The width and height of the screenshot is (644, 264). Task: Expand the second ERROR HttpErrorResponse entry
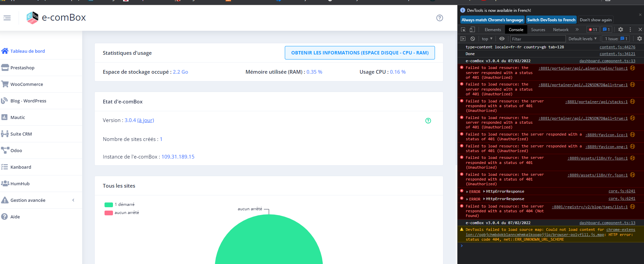[467, 199]
